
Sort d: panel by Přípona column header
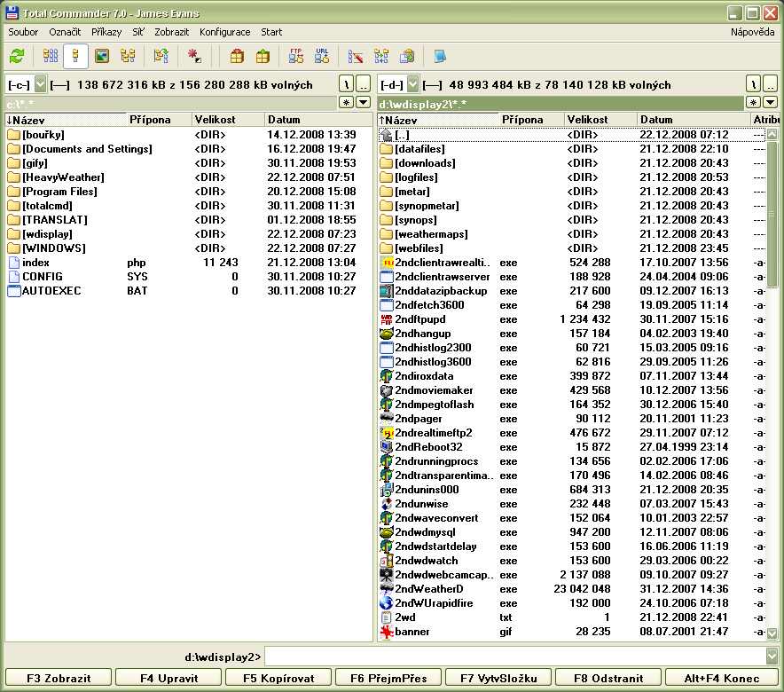(x=530, y=120)
